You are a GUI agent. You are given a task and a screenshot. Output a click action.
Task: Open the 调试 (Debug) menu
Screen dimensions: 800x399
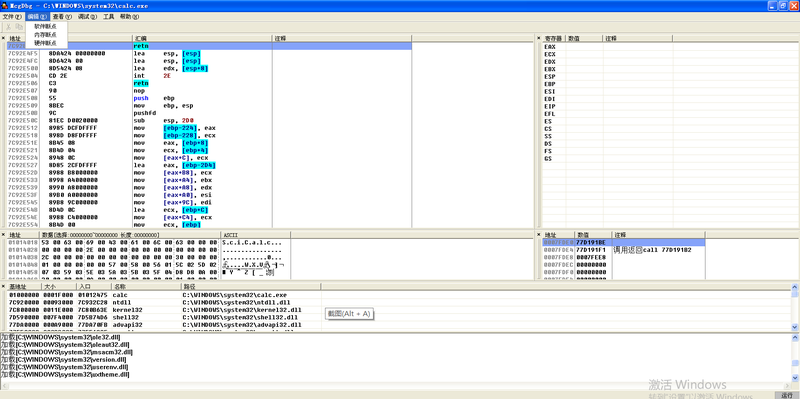tap(87, 16)
